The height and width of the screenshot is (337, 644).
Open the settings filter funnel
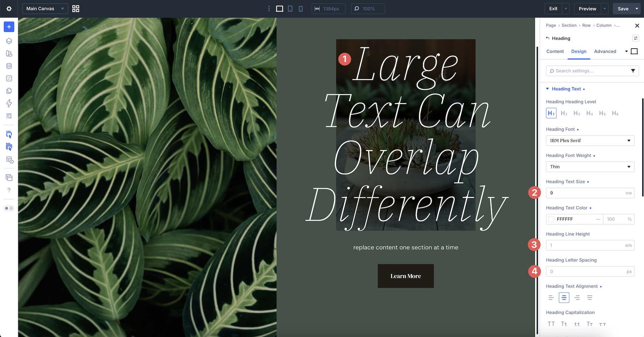tap(633, 71)
